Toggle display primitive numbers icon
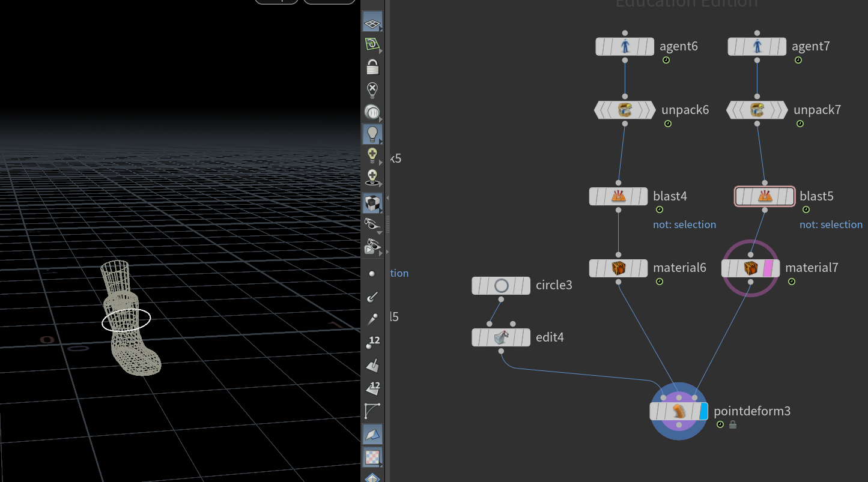868x482 pixels. tap(372, 388)
